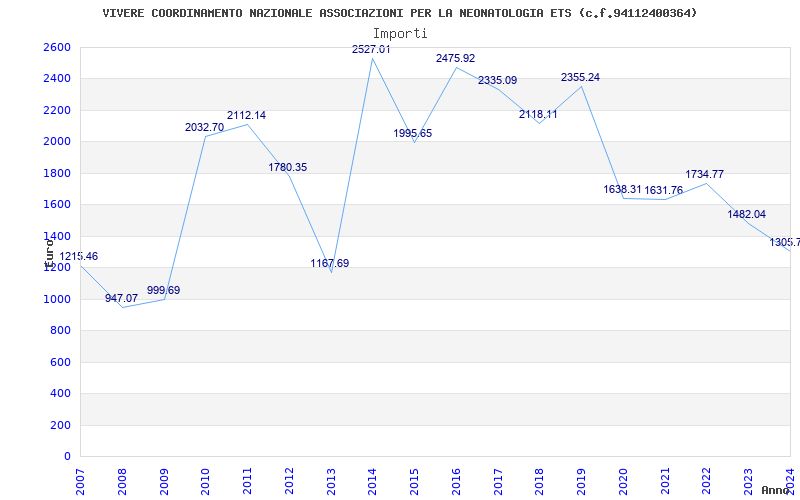Click the 1995.65 data label
Image resolution: width=800 pixels, height=500 pixels.
(413, 134)
